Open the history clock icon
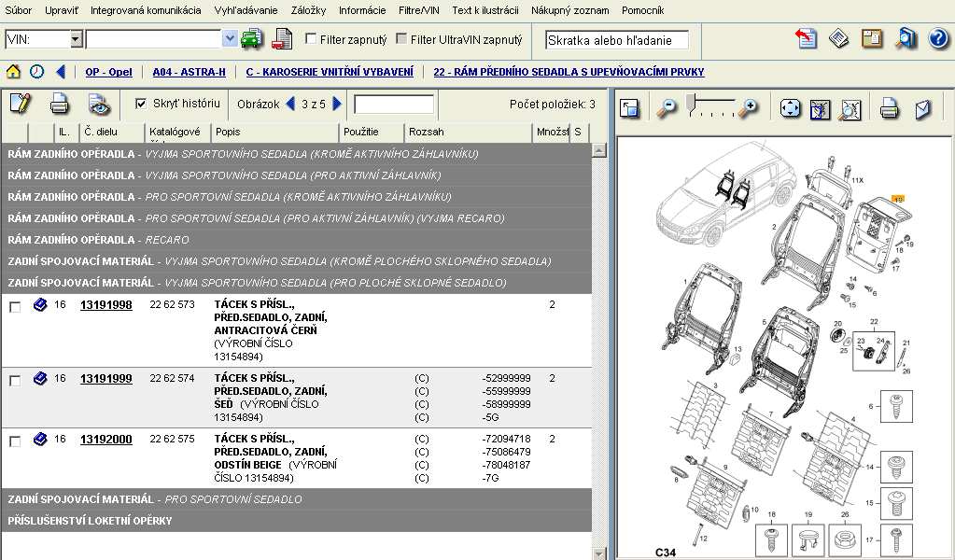955x560 pixels. pyautogui.click(x=36, y=72)
